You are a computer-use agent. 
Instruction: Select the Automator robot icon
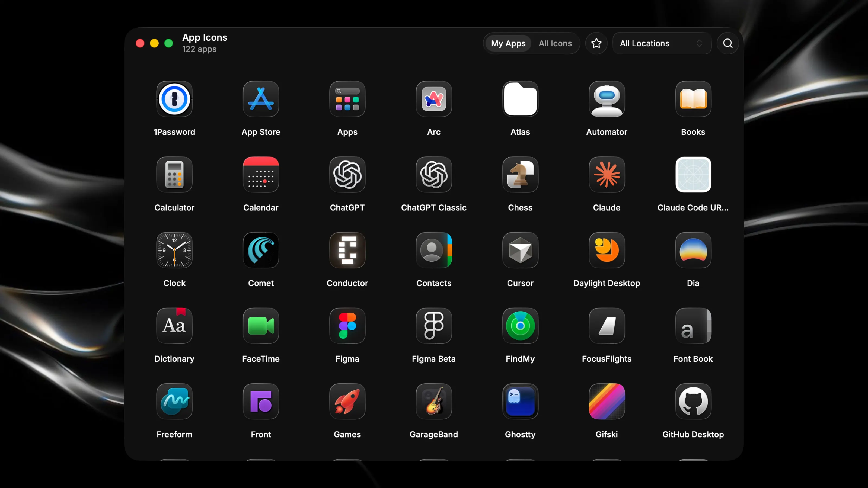[x=607, y=99]
